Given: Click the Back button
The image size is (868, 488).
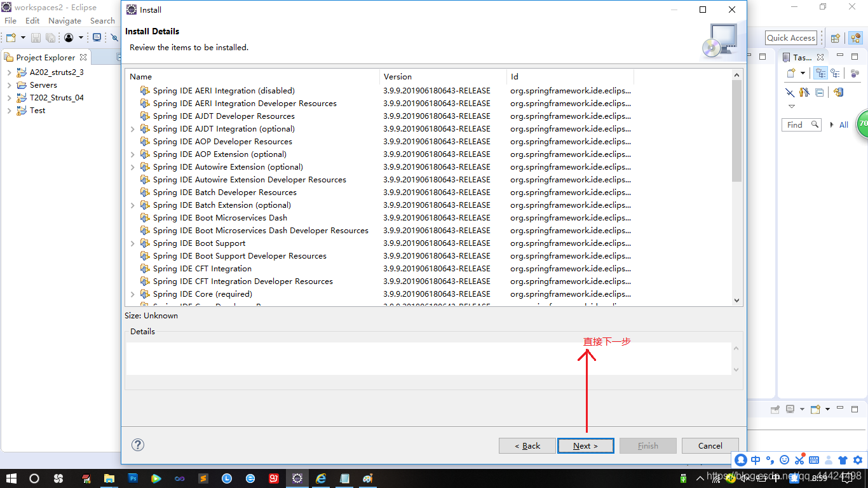Looking at the screenshot, I should (527, 445).
